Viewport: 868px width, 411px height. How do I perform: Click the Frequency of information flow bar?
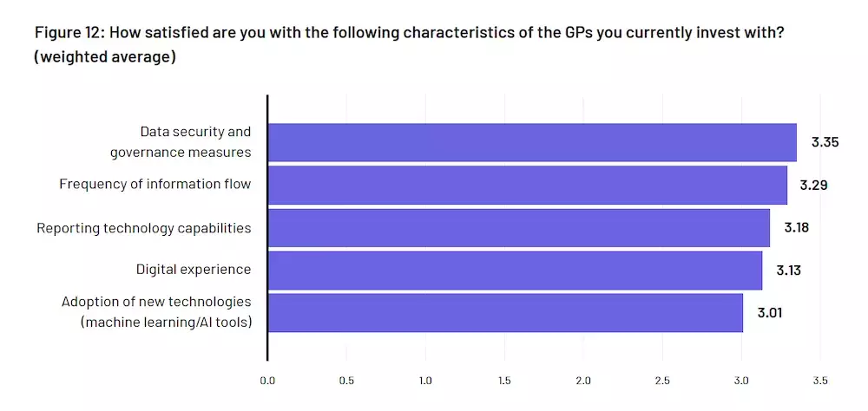[x=527, y=185]
